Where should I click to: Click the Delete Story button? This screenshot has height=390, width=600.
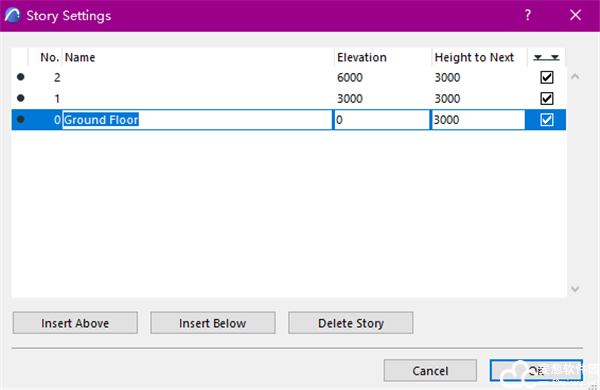[x=351, y=323]
